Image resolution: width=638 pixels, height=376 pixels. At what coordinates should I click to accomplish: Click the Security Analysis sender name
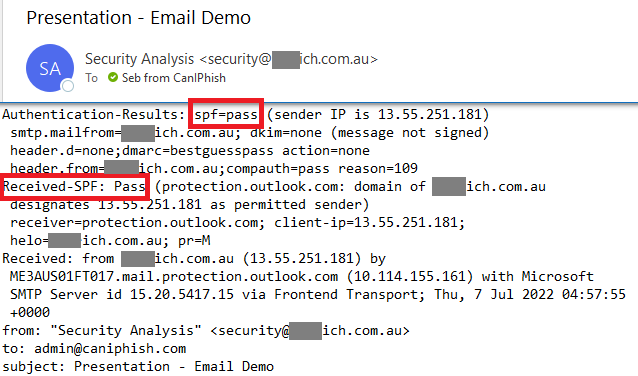point(140,59)
